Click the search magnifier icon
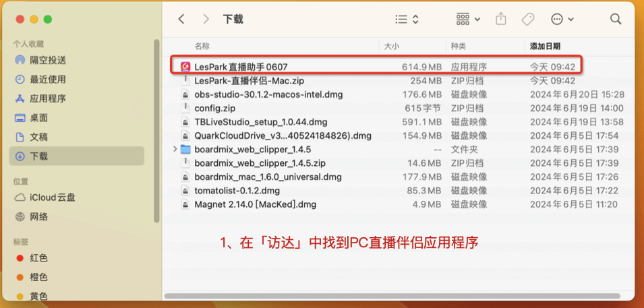The image size is (644, 308). pos(616,19)
